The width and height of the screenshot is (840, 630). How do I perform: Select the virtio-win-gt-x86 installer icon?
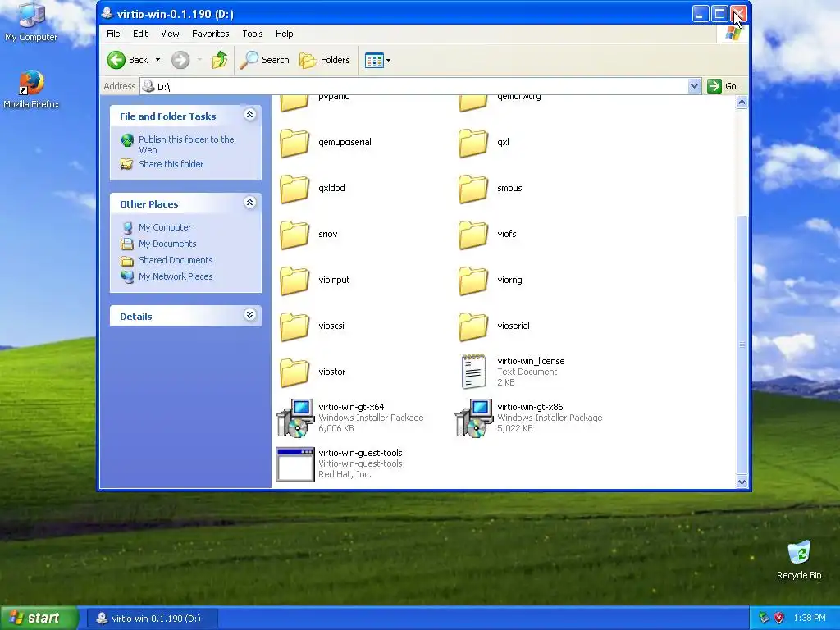click(474, 418)
